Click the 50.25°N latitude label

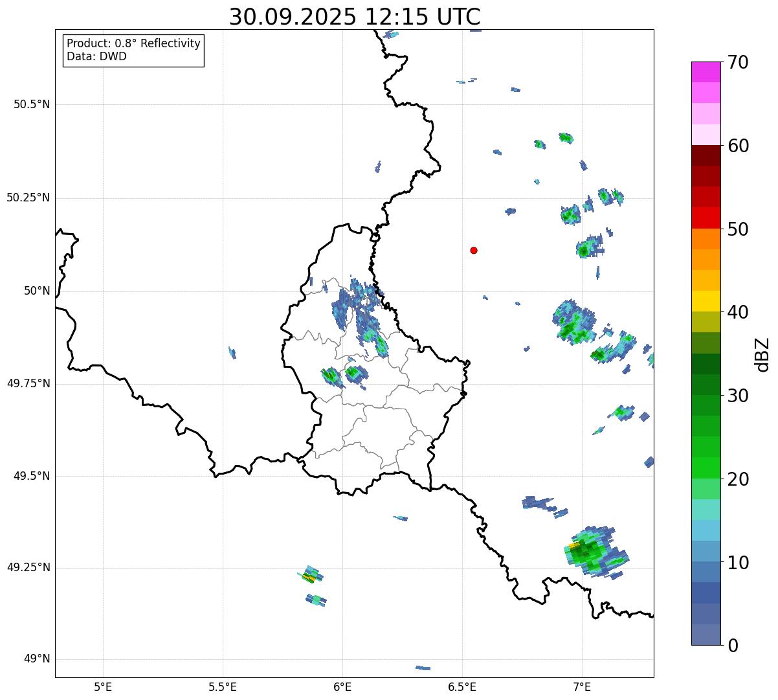tap(28, 198)
